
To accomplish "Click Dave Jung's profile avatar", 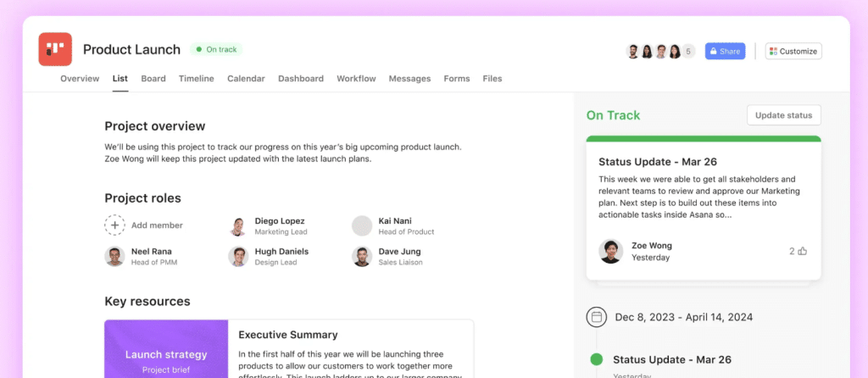I will [x=362, y=257].
